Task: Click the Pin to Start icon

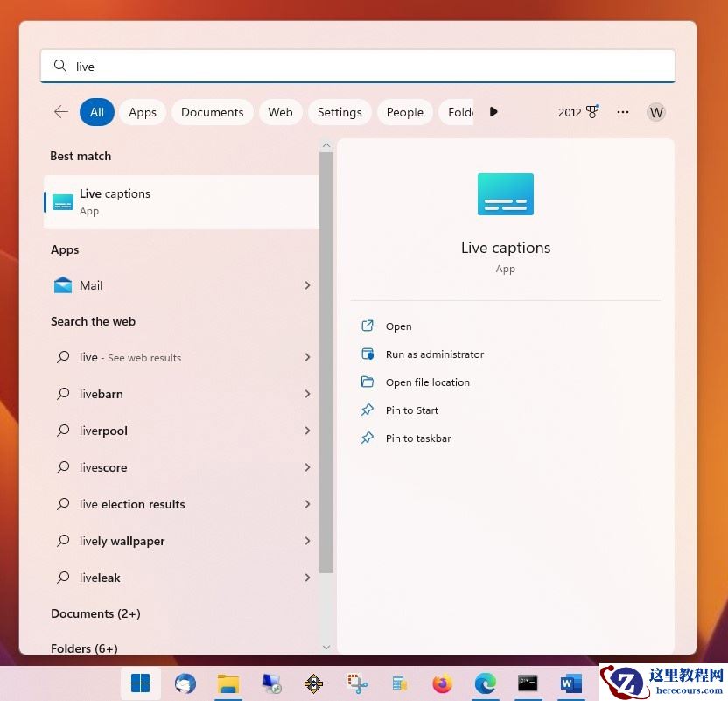Action: (367, 410)
